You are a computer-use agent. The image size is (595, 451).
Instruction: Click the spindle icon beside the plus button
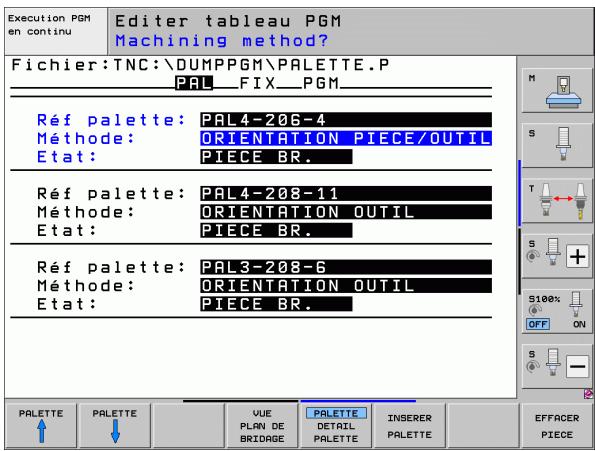[552, 252]
